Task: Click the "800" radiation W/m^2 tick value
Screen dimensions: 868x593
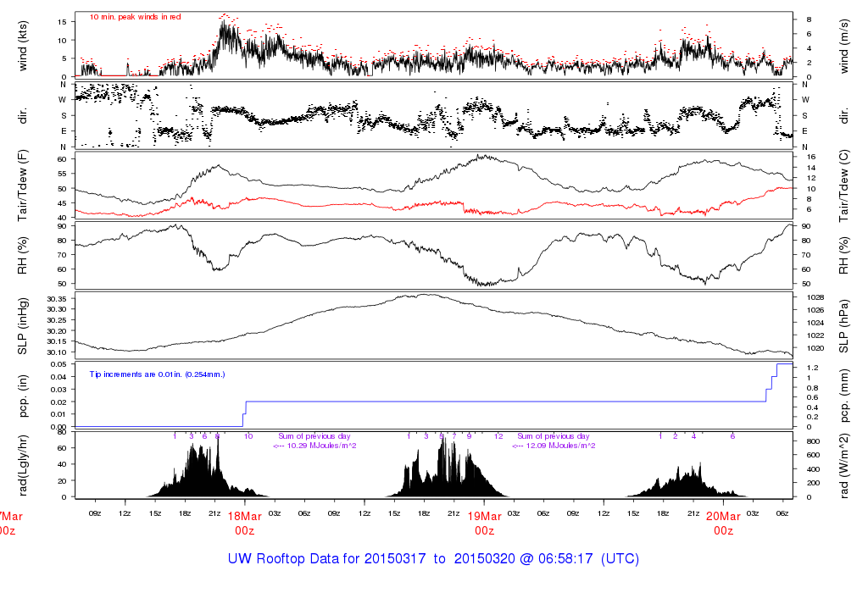Action: tap(813, 441)
